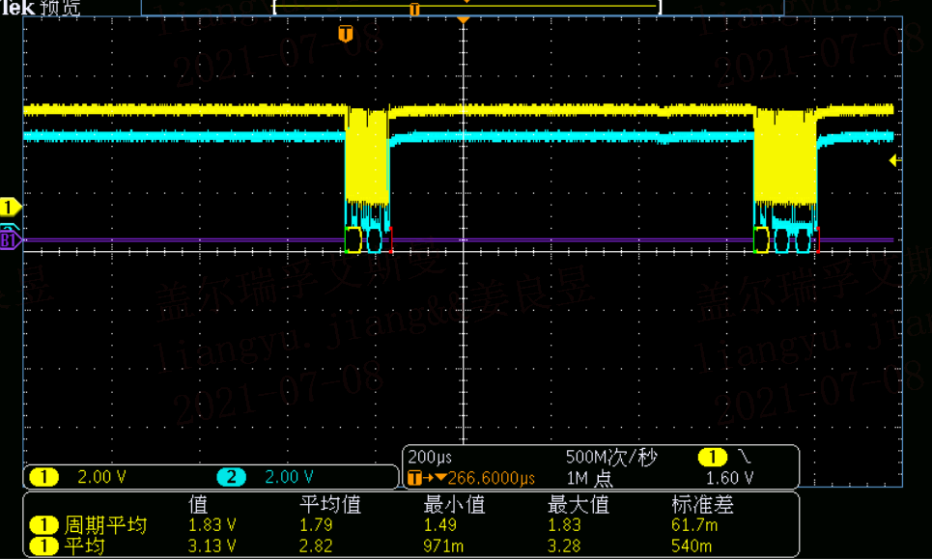Click the yellow channel 1 ground marker
932x560 pixels.
pos(10,208)
